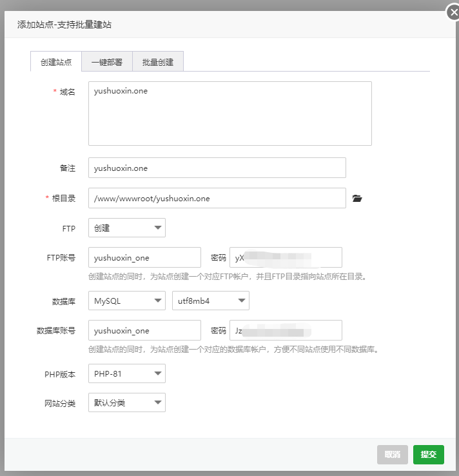Click the green 提交 button

click(428, 455)
